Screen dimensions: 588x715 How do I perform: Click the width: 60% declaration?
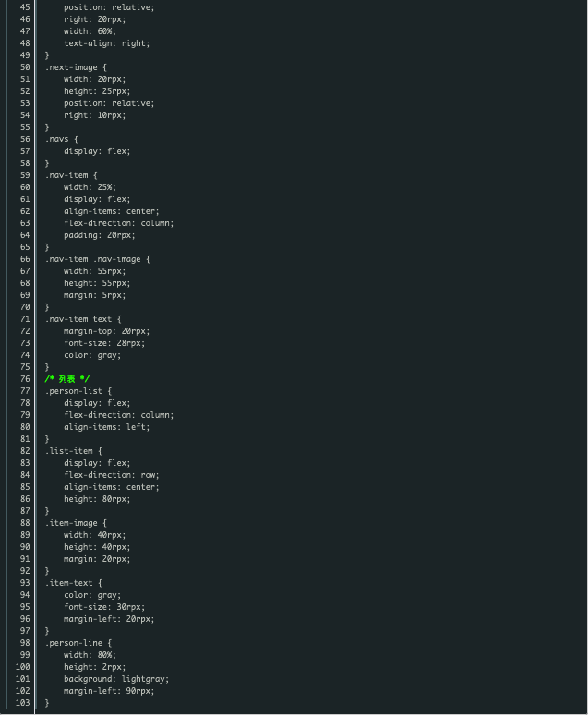(x=90, y=31)
